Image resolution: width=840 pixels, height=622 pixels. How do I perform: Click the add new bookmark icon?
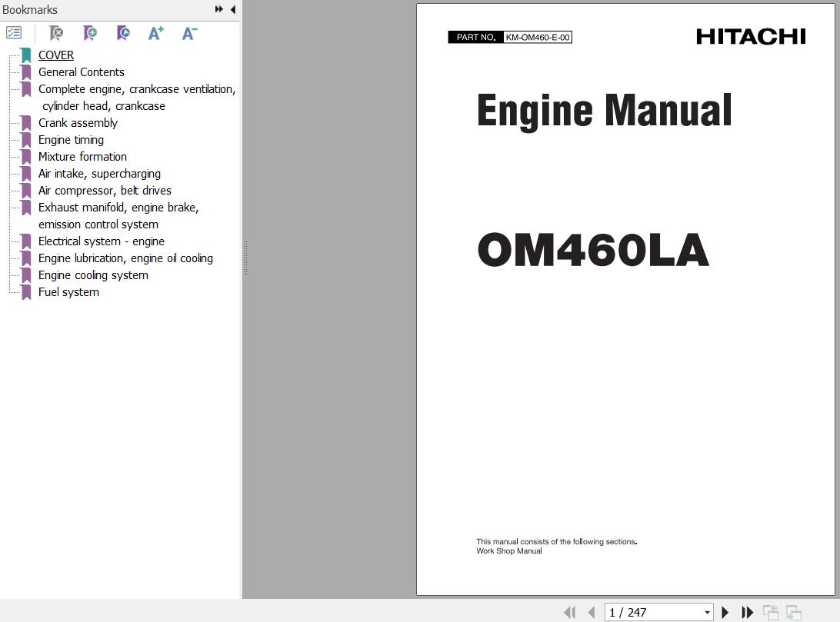coord(90,33)
